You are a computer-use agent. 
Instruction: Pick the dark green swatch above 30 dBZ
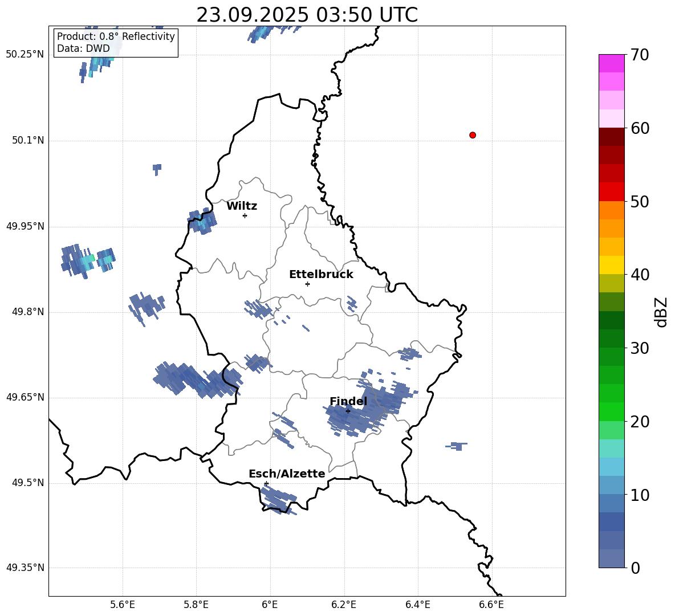611,338
